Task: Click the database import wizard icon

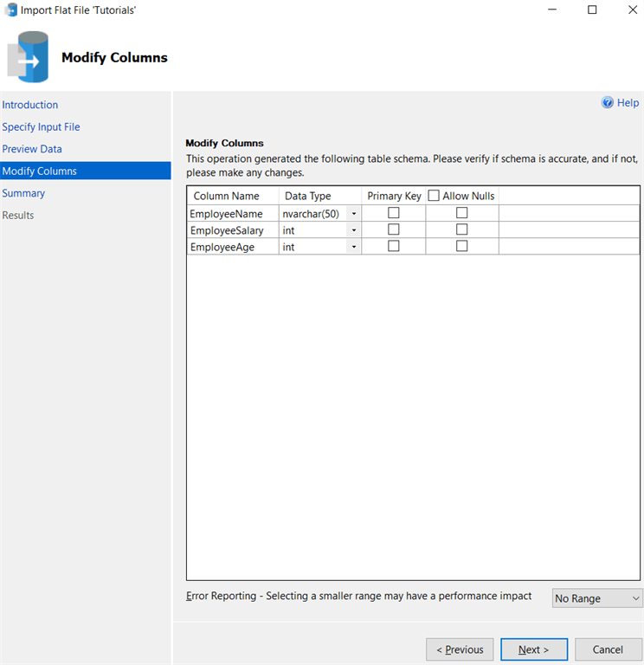Action: point(28,56)
